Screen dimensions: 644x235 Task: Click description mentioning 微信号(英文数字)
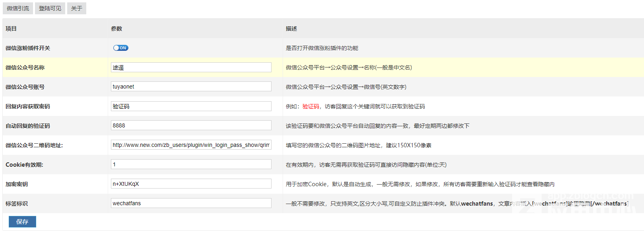pos(346,87)
